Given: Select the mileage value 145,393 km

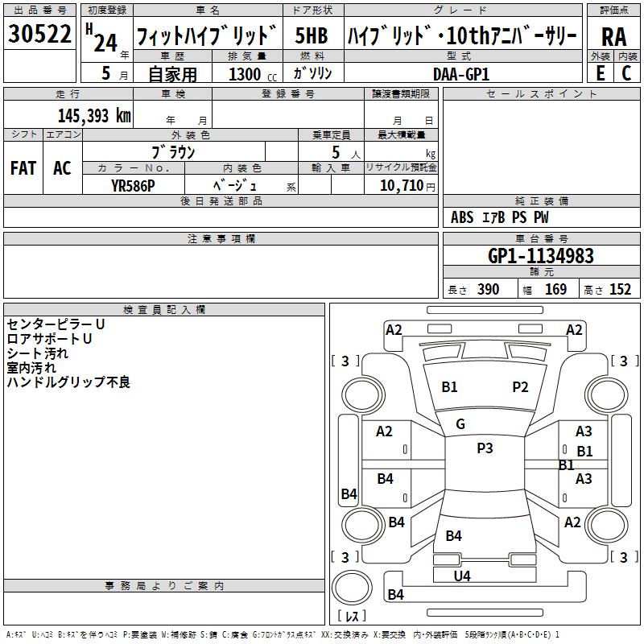Looking at the screenshot, I should tap(94, 116).
